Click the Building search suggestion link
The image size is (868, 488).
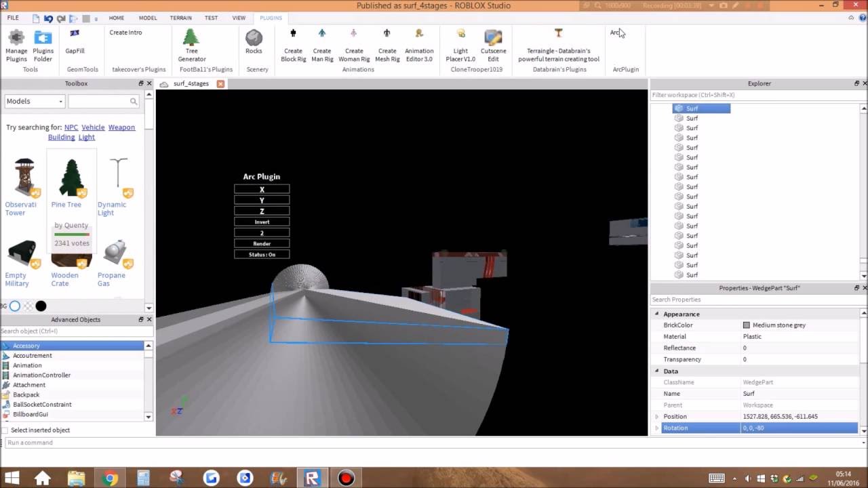61,137
